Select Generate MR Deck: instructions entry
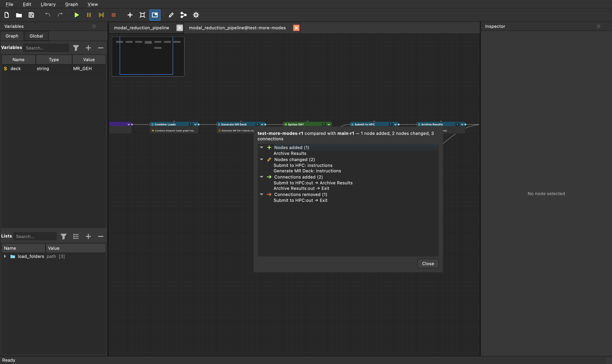Viewport: 612px width, 364px height. 307,171
